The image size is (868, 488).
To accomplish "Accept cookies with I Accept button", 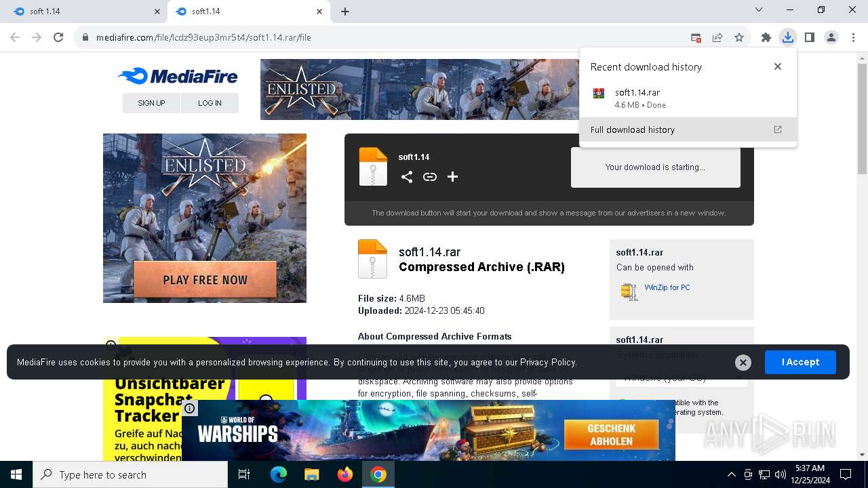I will coord(800,362).
